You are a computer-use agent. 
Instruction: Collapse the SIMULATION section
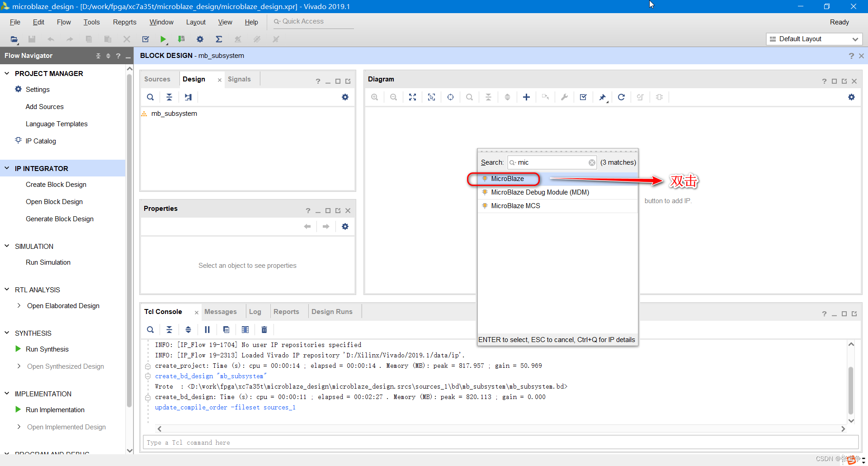(7, 246)
